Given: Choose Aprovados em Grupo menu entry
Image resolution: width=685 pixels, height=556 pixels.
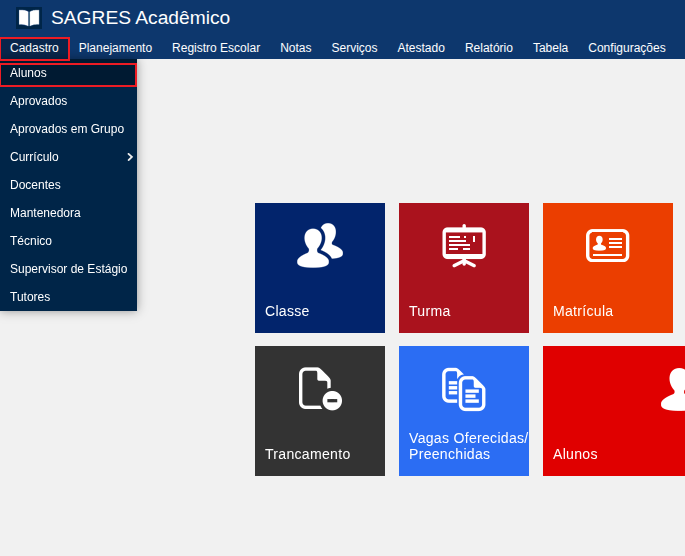Looking at the screenshot, I should pyautogui.click(x=67, y=129).
